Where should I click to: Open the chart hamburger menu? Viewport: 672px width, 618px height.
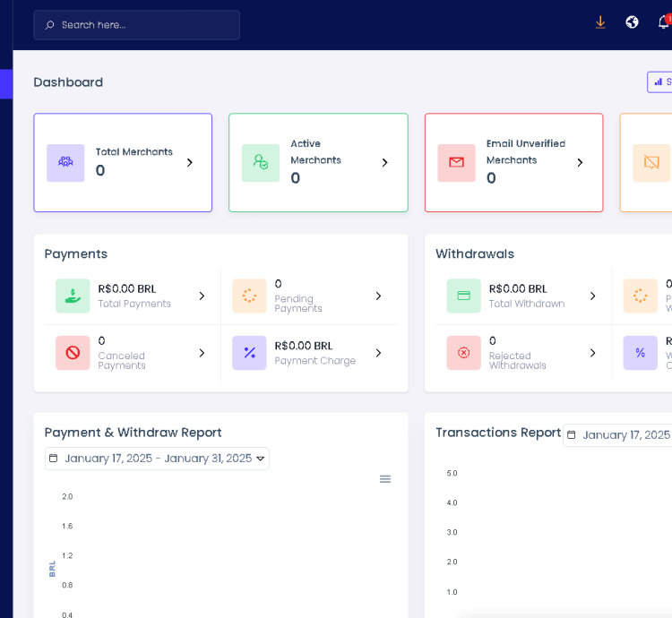pos(385,479)
